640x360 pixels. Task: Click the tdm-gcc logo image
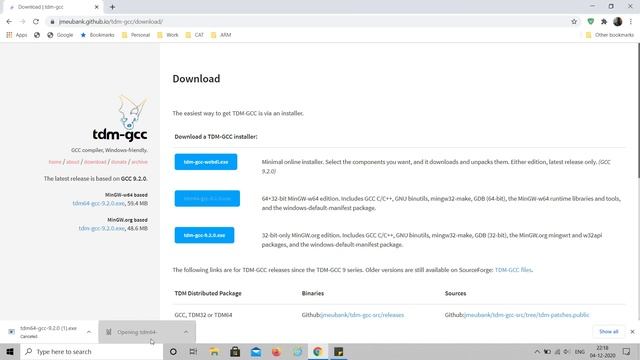(120, 118)
